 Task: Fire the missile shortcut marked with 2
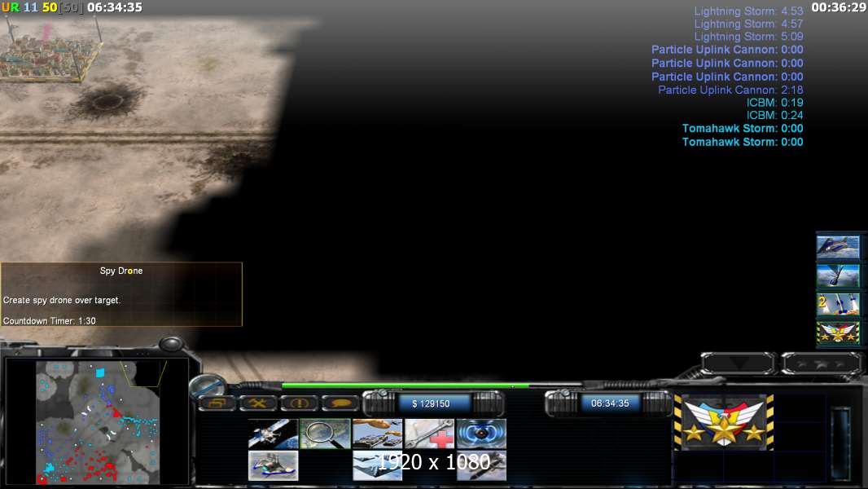838,303
